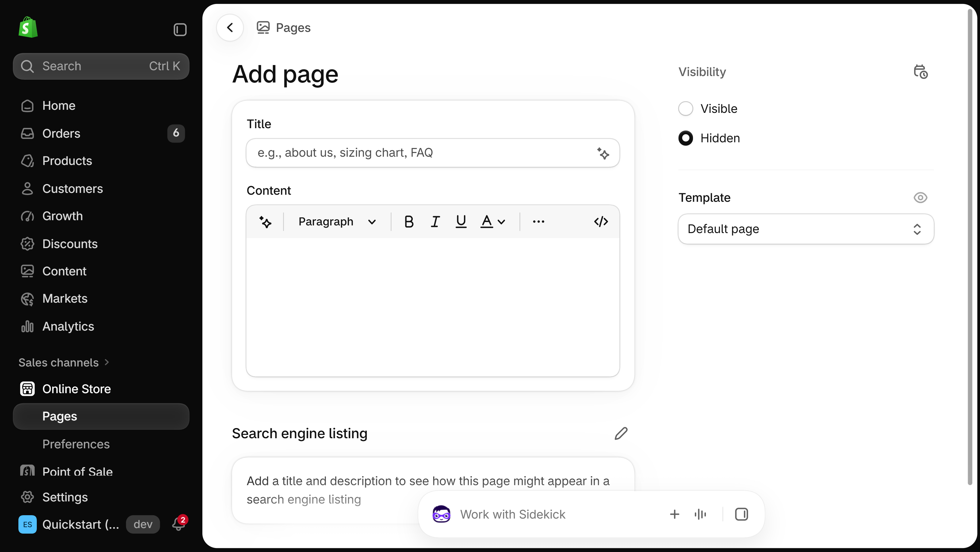The width and height of the screenshot is (980, 552).
Task: Toggle italic formatting
Action: click(x=435, y=222)
